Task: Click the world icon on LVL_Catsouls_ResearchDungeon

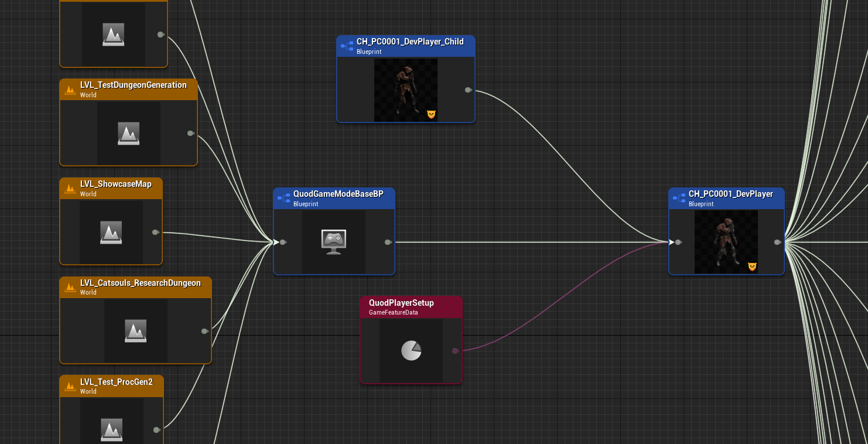Action: [135, 330]
